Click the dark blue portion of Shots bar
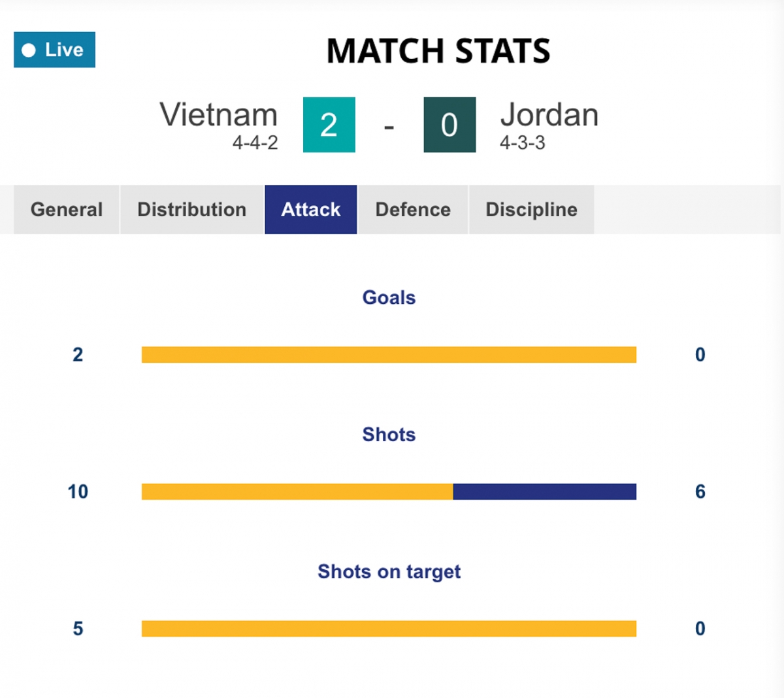This screenshot has width=784, height=698. tap(544, 491)
